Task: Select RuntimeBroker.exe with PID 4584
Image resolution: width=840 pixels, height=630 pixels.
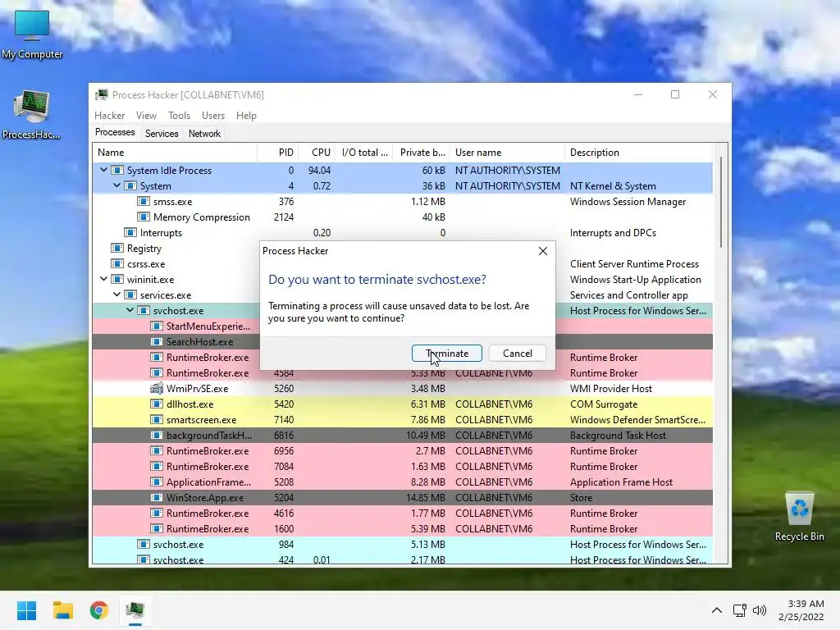Action: pyautogui.click(x=402, y=373)
